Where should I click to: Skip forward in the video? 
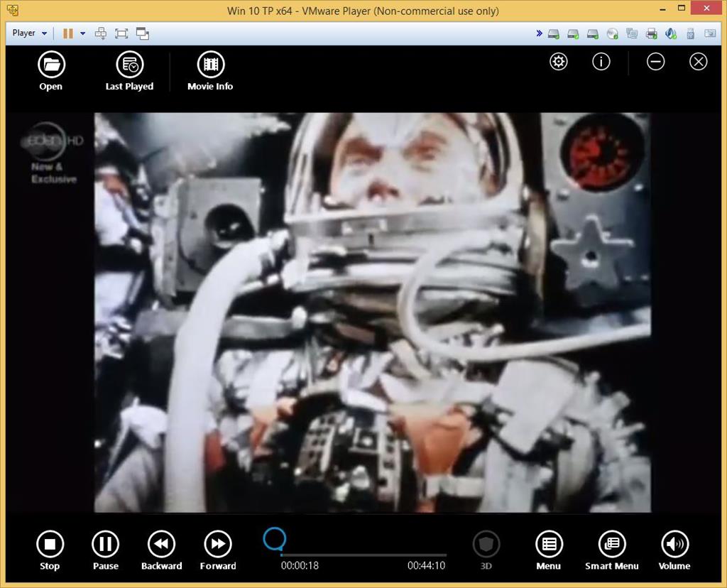click(218, 550)
